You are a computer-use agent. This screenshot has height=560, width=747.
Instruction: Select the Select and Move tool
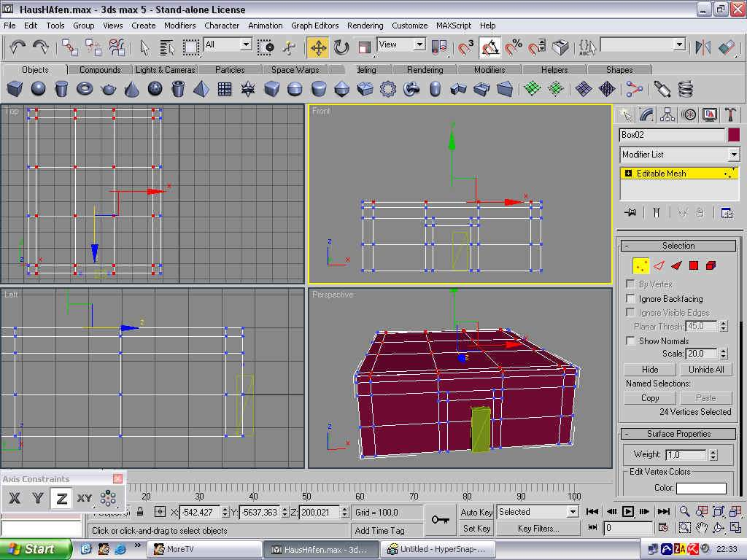coord(318,47)
